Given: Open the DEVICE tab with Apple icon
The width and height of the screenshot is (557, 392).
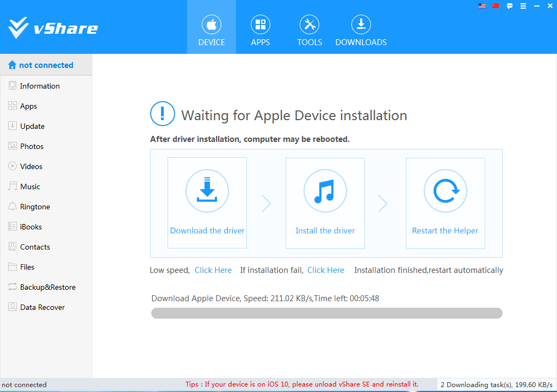Looking at the screenshot, I should (x=212, y=27).
